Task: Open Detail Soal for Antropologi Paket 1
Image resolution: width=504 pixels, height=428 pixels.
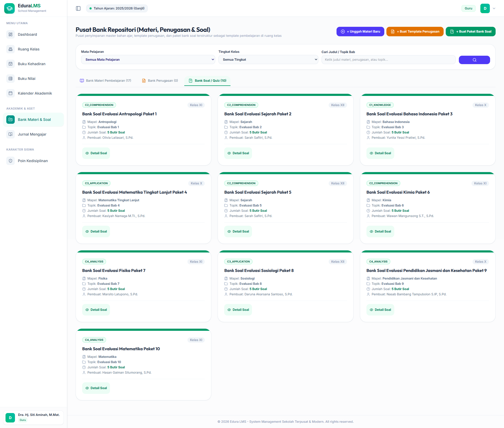Action: coord(96,153)
